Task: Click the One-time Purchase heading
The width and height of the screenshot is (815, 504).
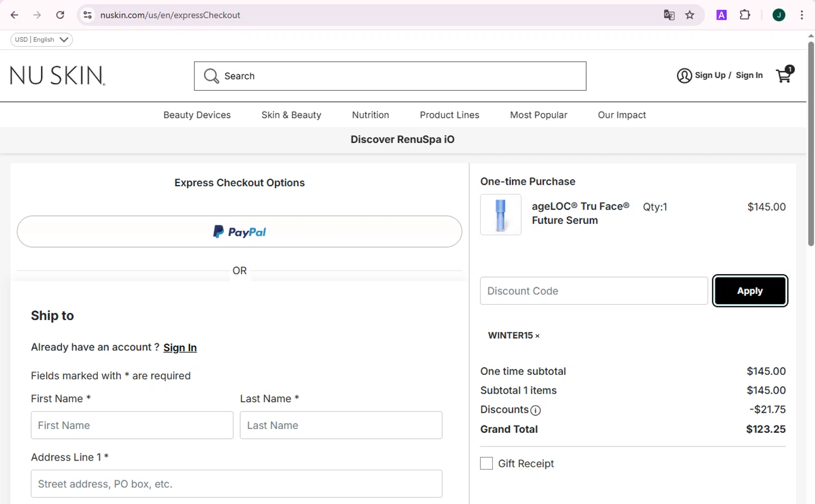Action: coord(528,181)
